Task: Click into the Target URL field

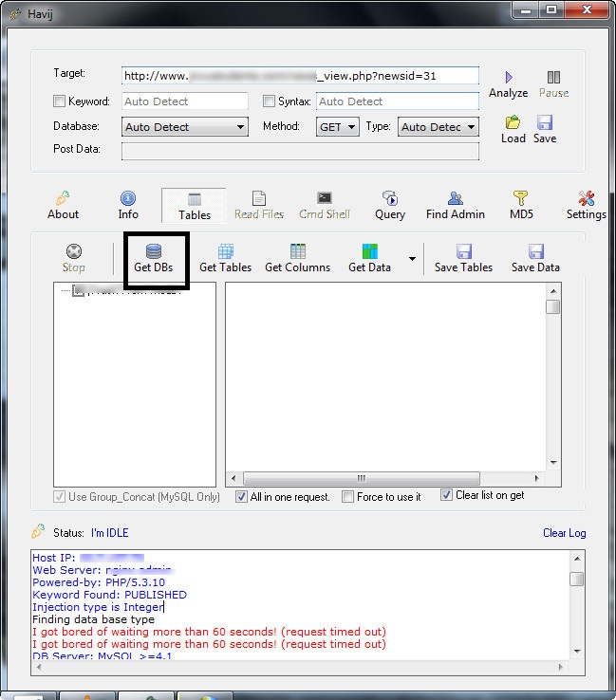Action: click(300, 76)
